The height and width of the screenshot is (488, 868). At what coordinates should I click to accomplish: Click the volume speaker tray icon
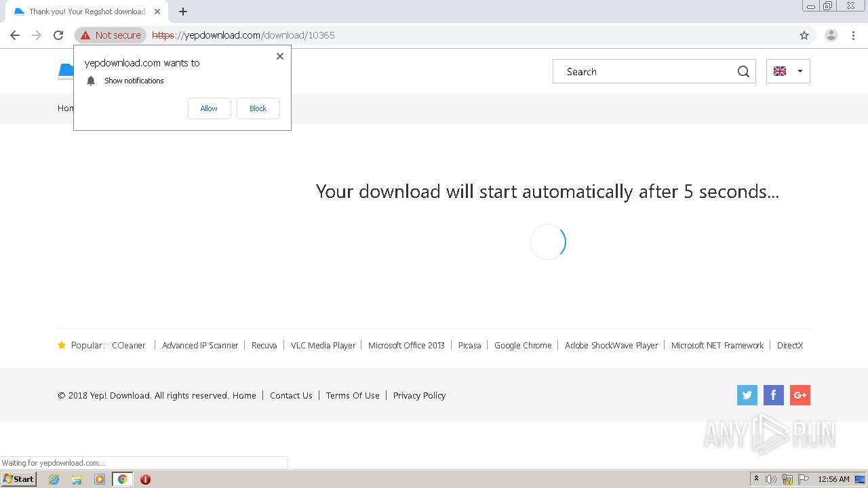(771, 479)
